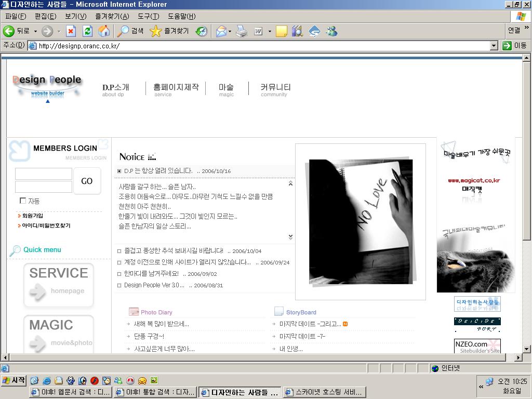Click the horizontal scrollbar right arrow
The height and width of the screenshot is (399, 532).
click(x=518, y=357)
